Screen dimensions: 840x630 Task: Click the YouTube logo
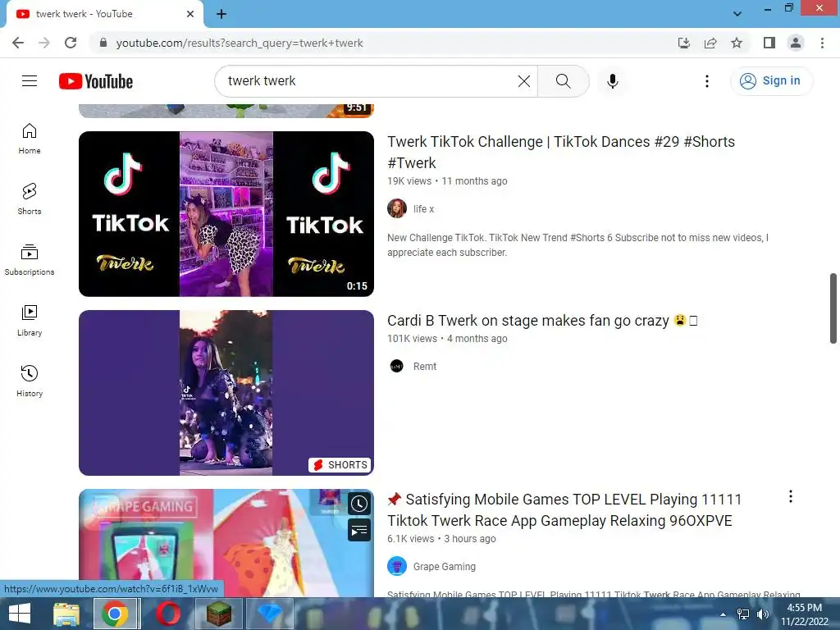click(x=96, y=81)
